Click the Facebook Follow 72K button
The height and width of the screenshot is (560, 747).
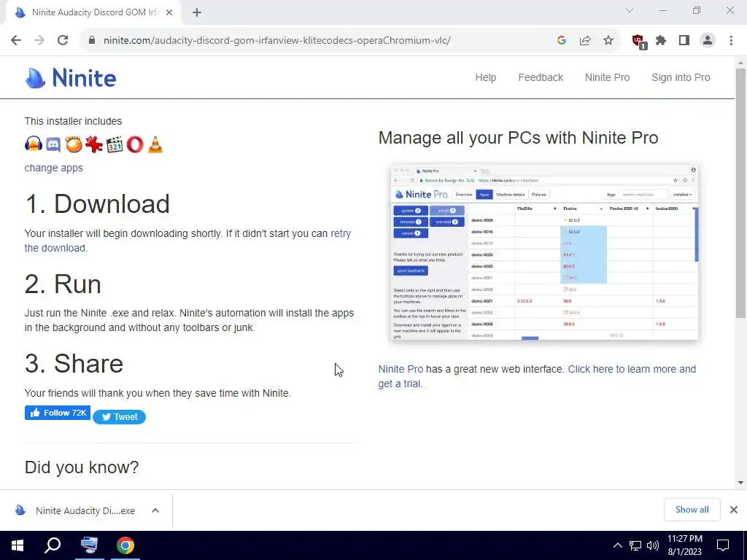[x=58, y=413]
